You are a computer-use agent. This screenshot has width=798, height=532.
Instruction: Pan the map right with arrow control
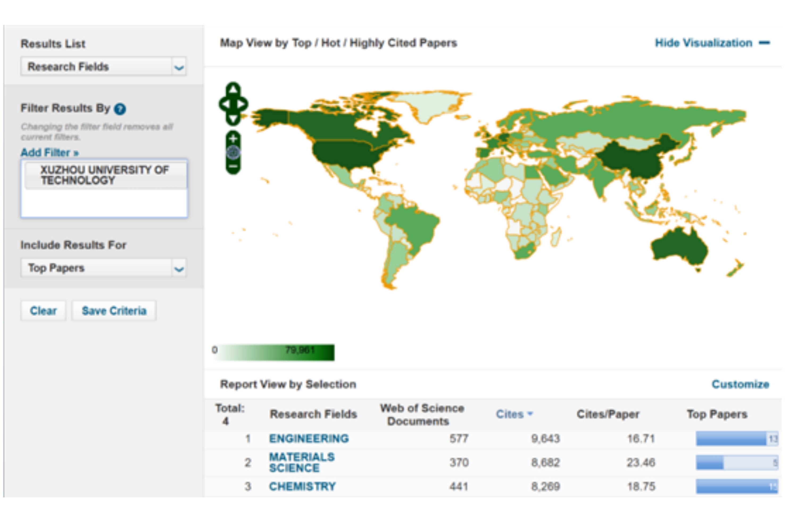[241, 104]
